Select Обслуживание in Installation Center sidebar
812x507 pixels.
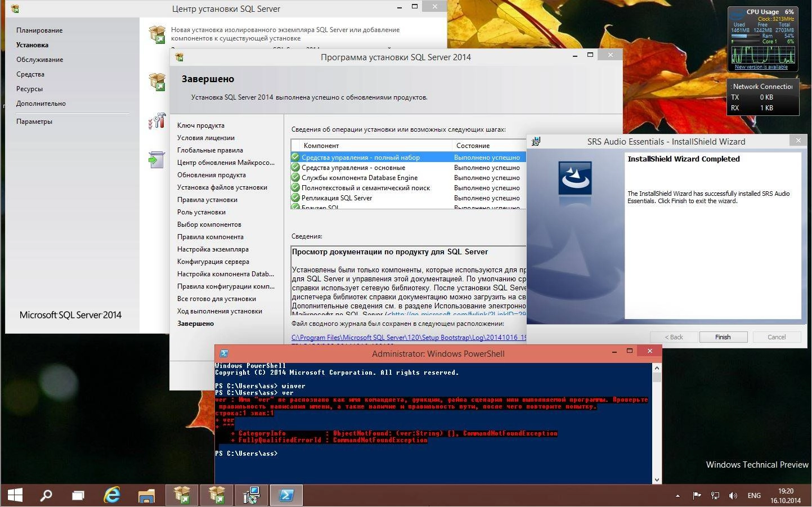click(x=39, y=60)
